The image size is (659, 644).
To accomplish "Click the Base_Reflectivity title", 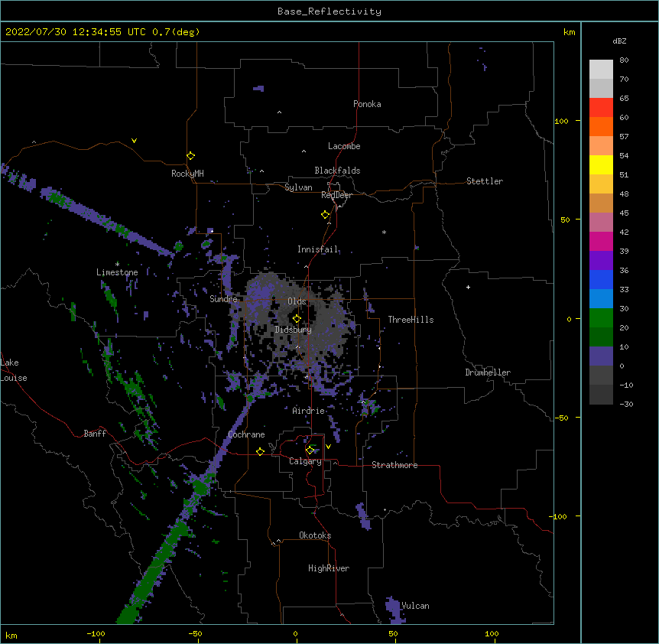I will tap(329, 11).
